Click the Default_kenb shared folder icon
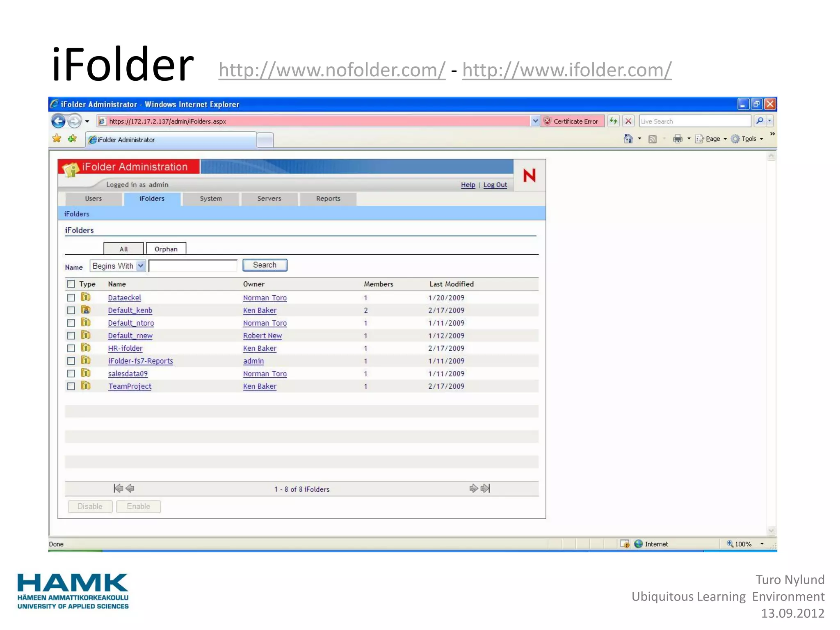Screen dimensions: 840x630 click(85, 310)
